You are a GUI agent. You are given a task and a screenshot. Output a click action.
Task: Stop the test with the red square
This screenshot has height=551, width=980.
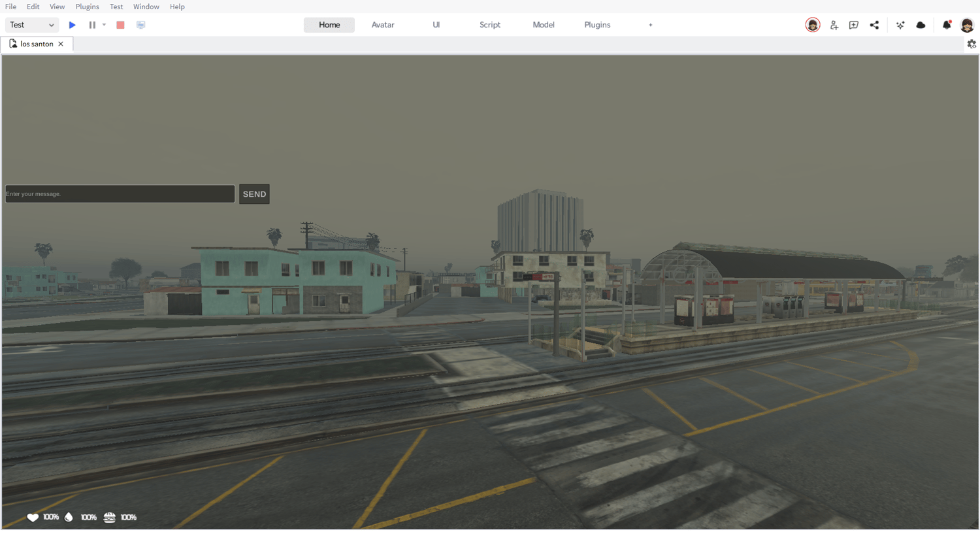coord(120,25)
